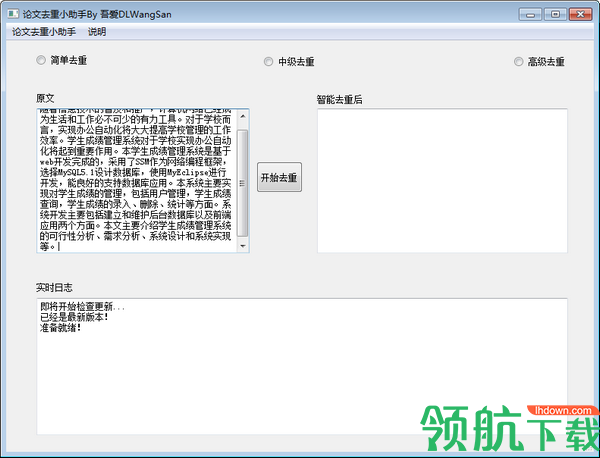
Task: Close the 论文去重小助手 window
Action: click(x=580, y=15)
